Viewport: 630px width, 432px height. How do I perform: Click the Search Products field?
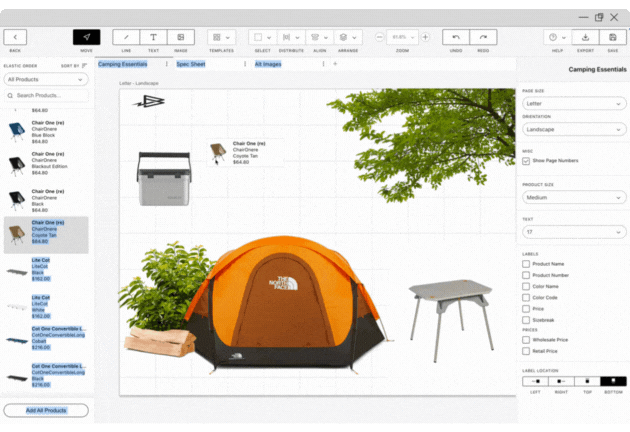click(x=46, y=96)
